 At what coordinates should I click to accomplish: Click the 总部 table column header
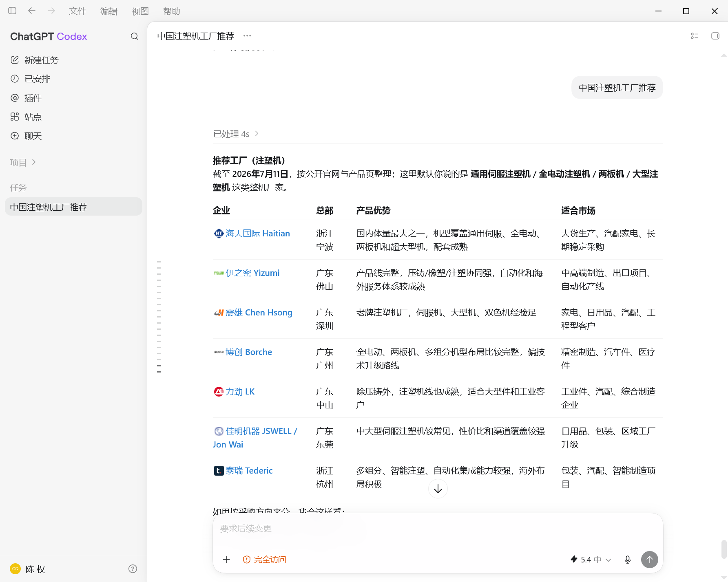pyautogui.click(x=325, y=210)
